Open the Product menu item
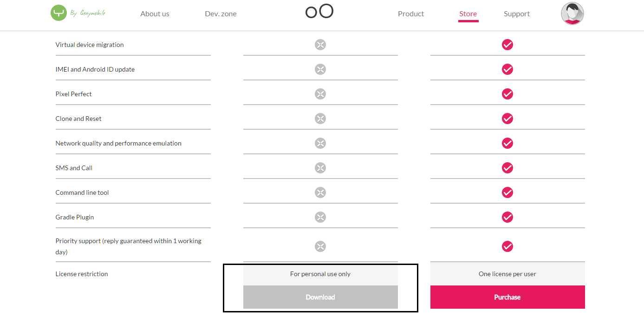This screenshot has width=644, height=318. (x=411, y=14)
